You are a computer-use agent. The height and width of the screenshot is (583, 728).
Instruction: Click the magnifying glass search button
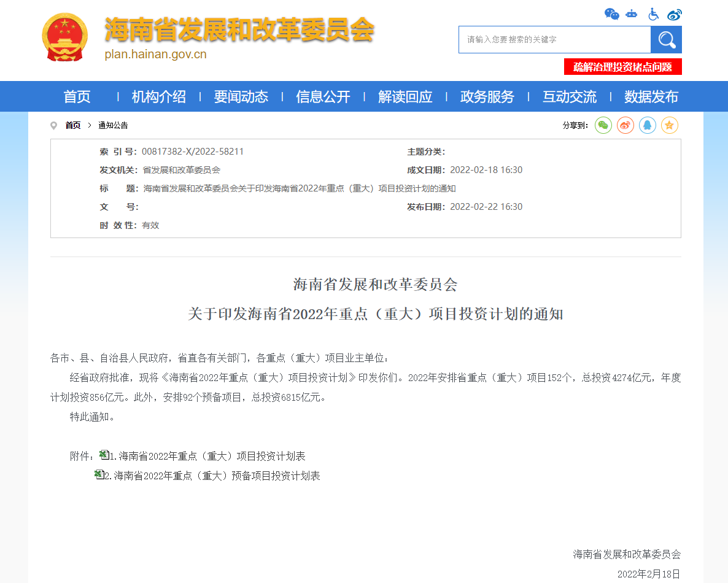[666, 40]
